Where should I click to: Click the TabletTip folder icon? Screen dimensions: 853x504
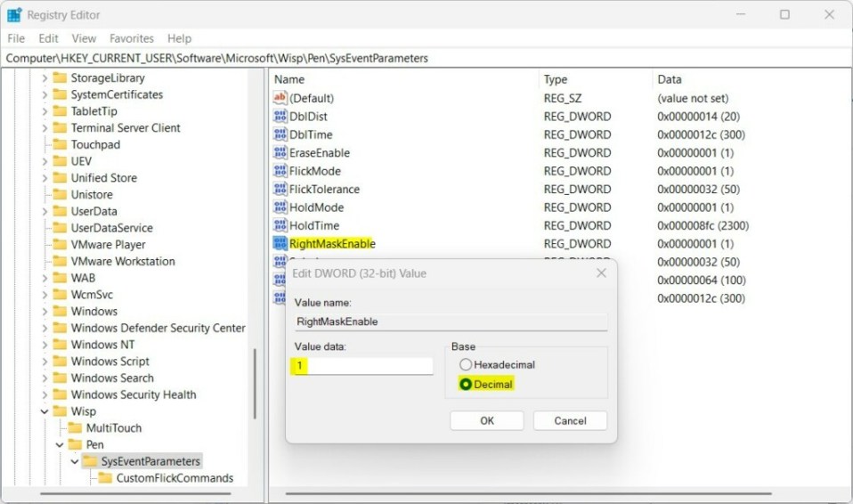(x=60, y=111)
